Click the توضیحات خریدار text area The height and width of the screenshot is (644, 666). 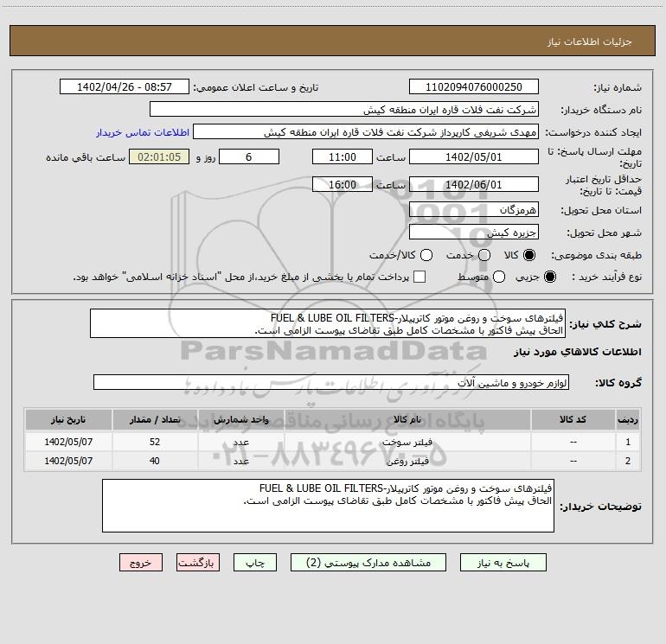328,506
